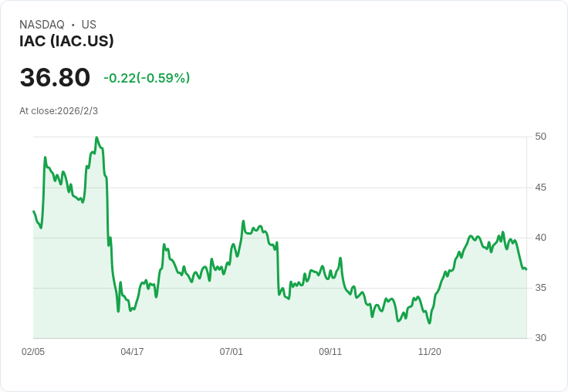
Task: Select the At close date text
Action: (59, 111)
